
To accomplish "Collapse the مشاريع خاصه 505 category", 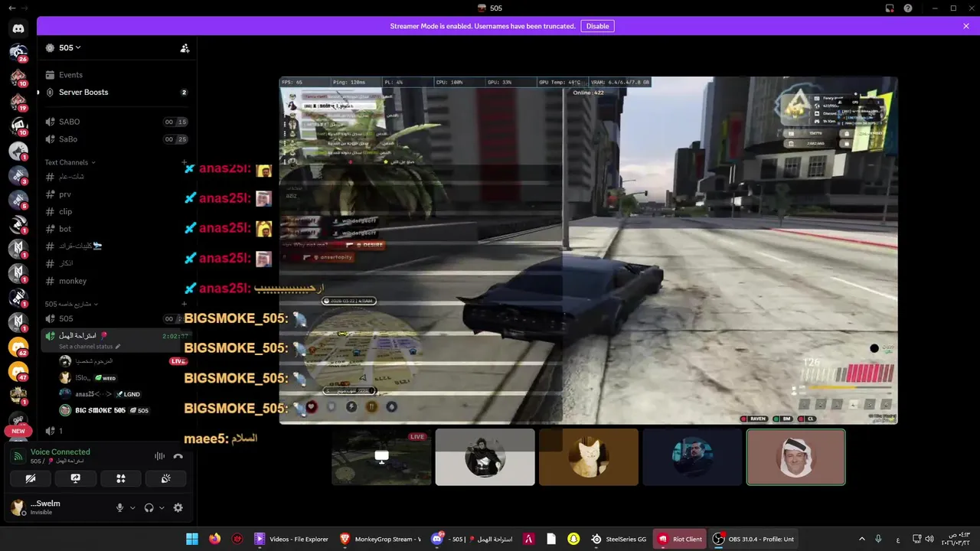I will point(71,304).
